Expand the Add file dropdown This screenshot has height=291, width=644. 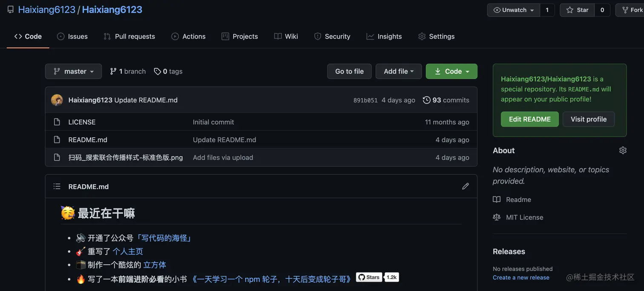tap(399, 71)
